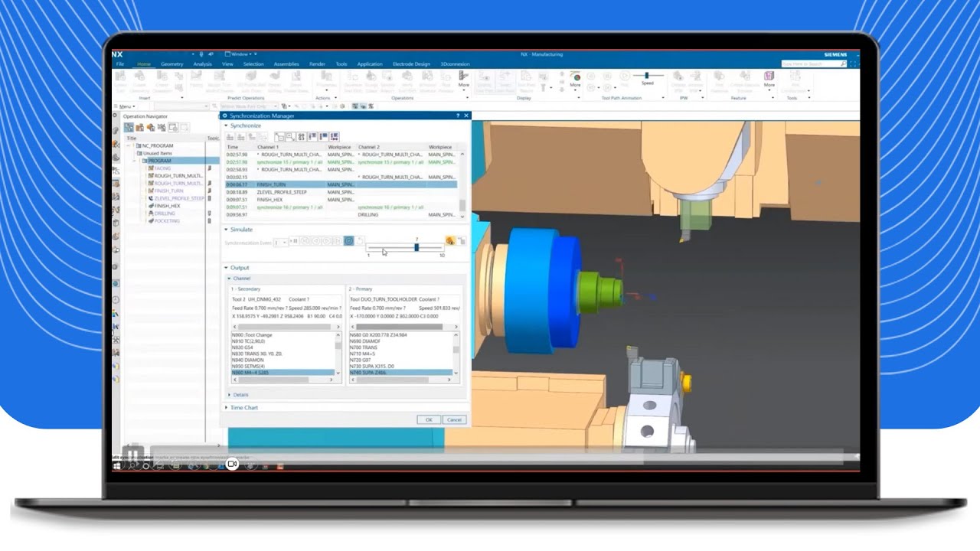Image resolution: width=980 pixels, height=551 pixels.
Task: Select Geometry View icon in navigator
Action: [x=150, y=127]
